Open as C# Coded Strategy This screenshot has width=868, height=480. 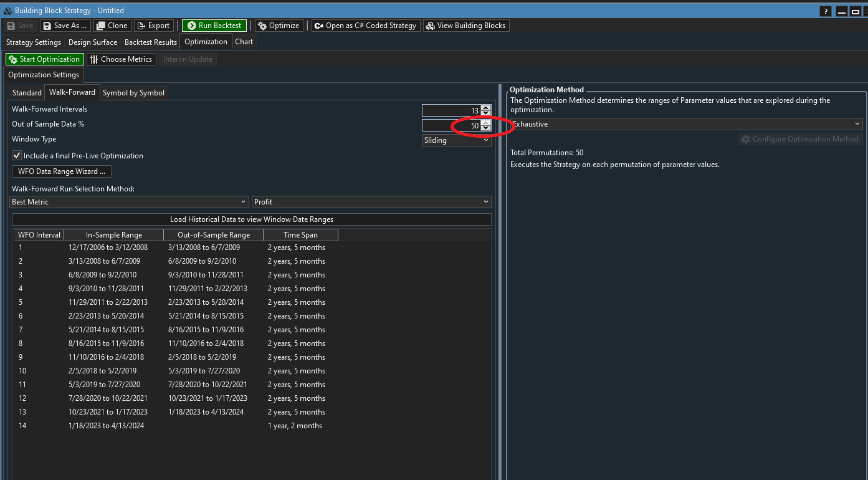pyautogui.click(x=365, y=26)
